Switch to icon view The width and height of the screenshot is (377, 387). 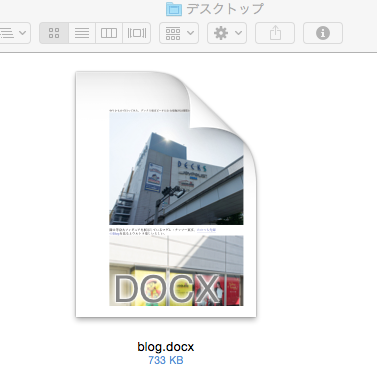pos(54,33)
